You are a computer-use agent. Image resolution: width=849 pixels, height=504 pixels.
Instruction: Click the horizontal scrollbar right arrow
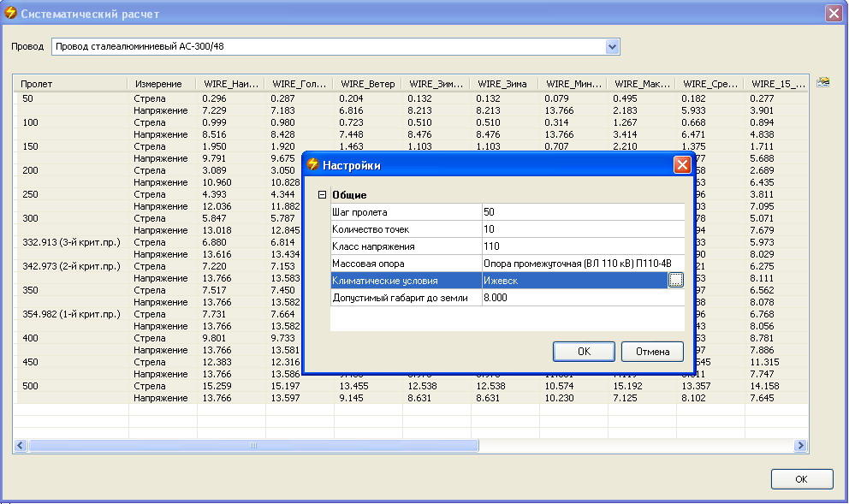click(801, 446)
